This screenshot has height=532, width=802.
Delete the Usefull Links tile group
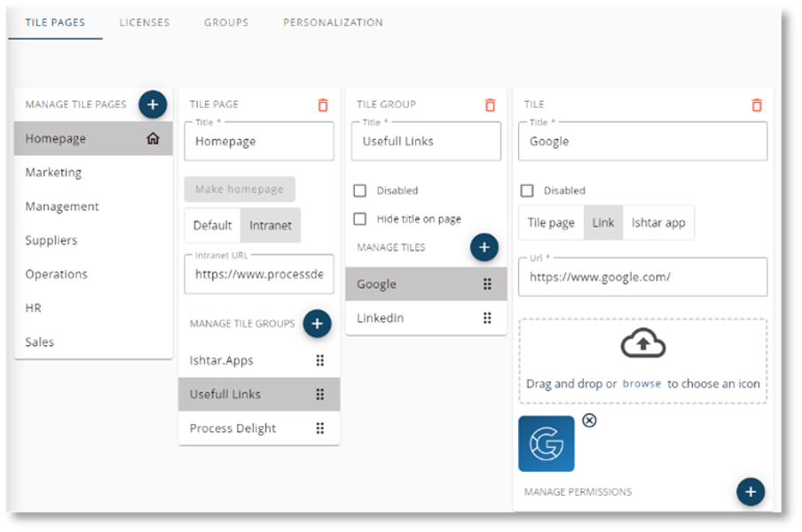(490, 106)
